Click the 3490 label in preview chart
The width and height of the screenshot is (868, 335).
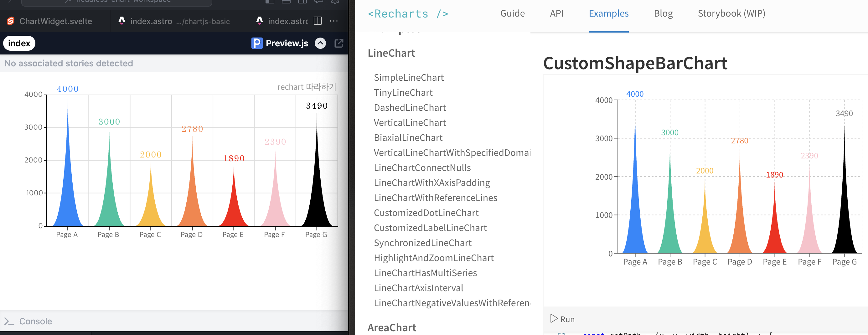coord(317,106)
